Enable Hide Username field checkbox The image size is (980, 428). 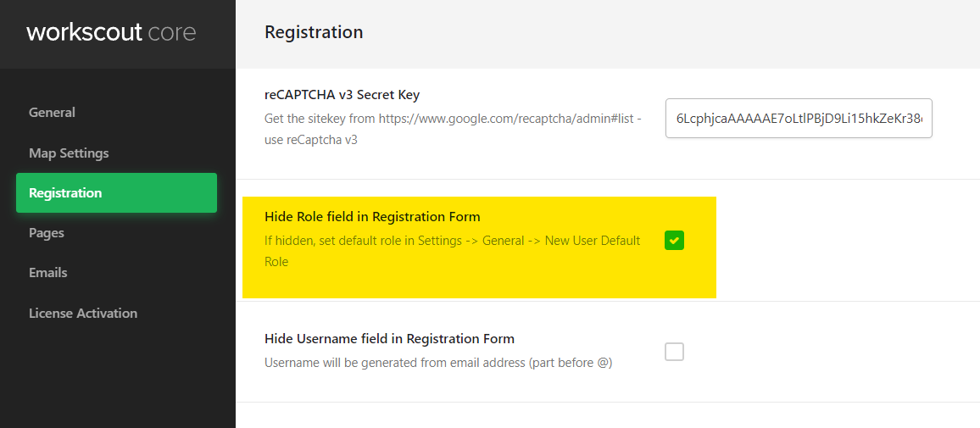(x=674, y=352)
